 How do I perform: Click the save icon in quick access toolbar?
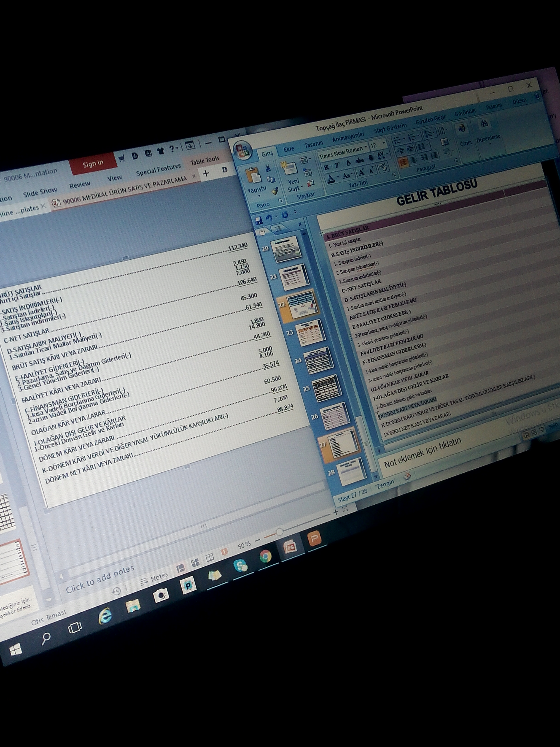tap(259, 221)
